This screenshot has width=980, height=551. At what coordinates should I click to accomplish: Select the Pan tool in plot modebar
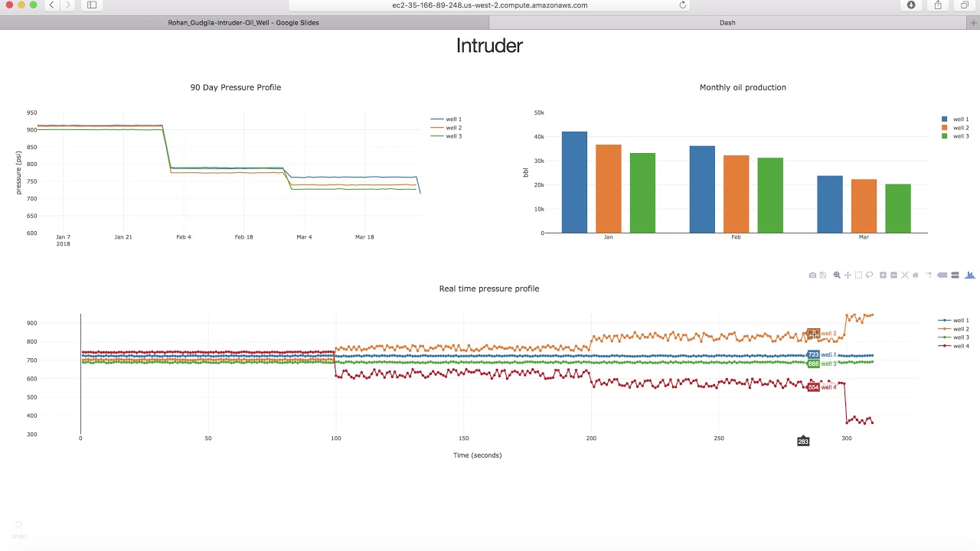point(848,275)
